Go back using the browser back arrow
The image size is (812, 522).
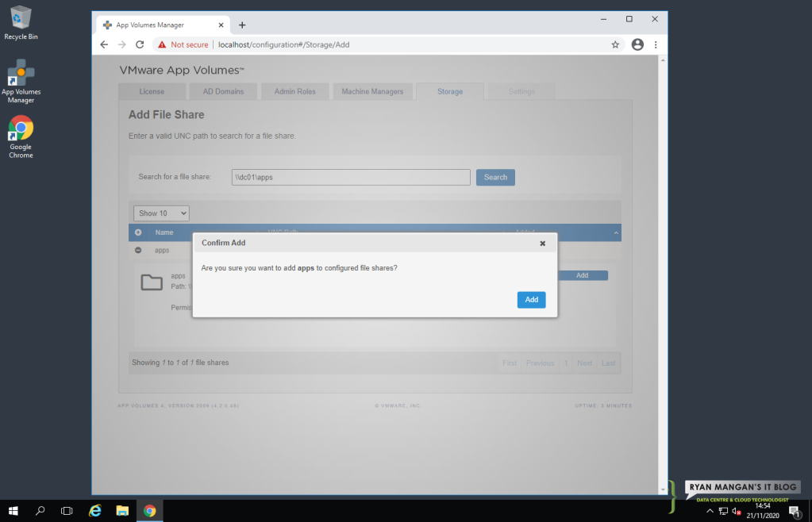click(104, 44)
